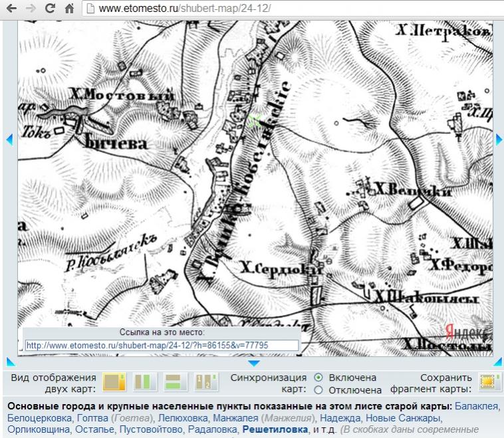Screen dimensions: 504x438
Task: Click the bottom-left corner map pan arrow
Action: tap(9, 362)
